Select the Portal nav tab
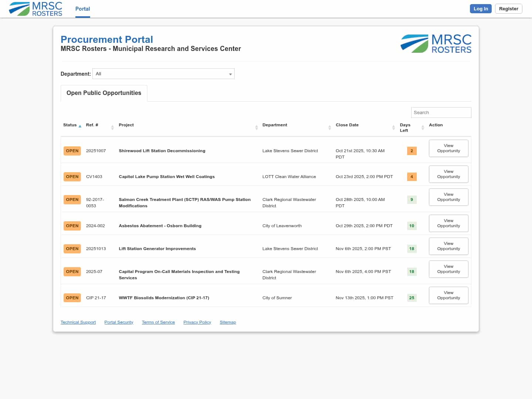 (82, 9)
